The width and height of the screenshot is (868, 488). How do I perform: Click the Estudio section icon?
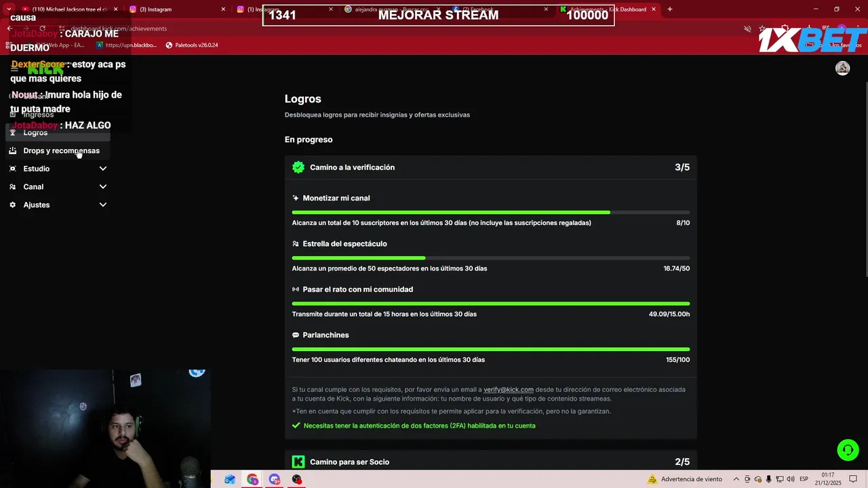point(12,169)
